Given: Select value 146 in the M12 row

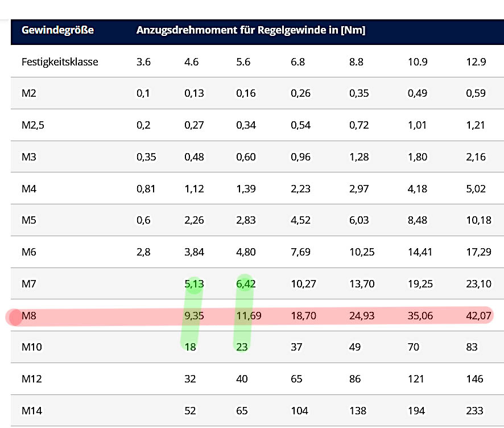Looking at the screenshot, I should pyautogui.click(x=474, y=378).
